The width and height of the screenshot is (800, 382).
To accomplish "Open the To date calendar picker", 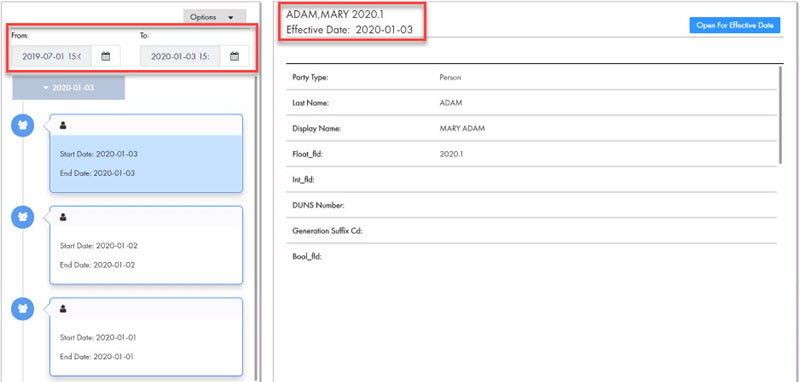I will 234,57.
